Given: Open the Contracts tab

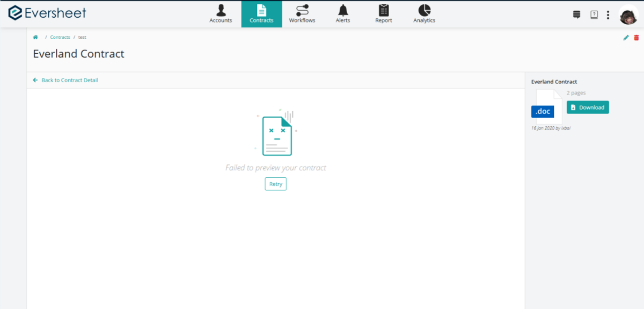Looking at the screenshot, I should (261, 14).
